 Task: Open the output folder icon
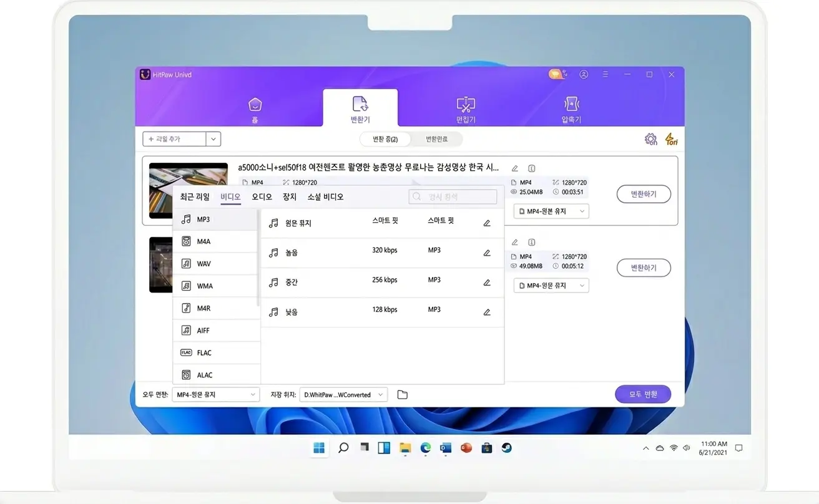tap(403, 395)
